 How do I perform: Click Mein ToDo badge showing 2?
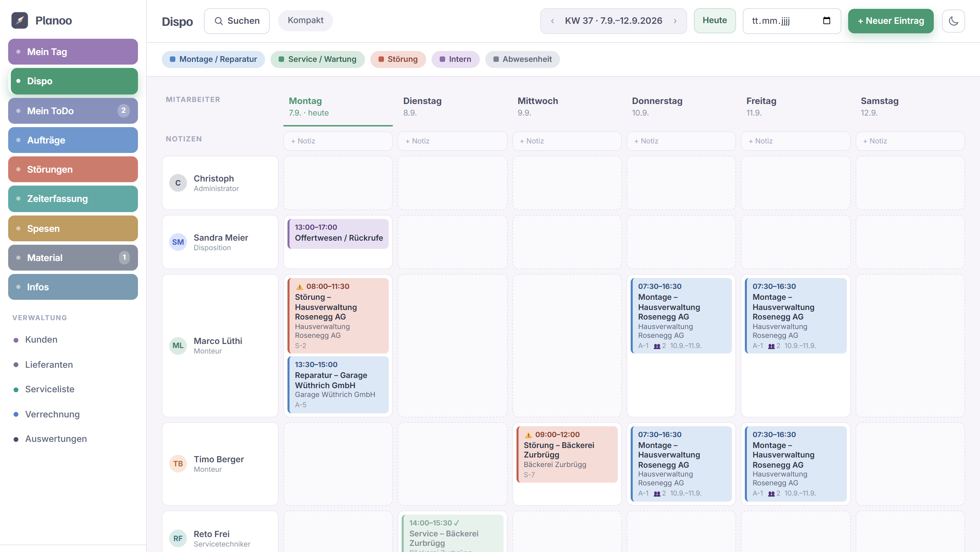(123, 111)
